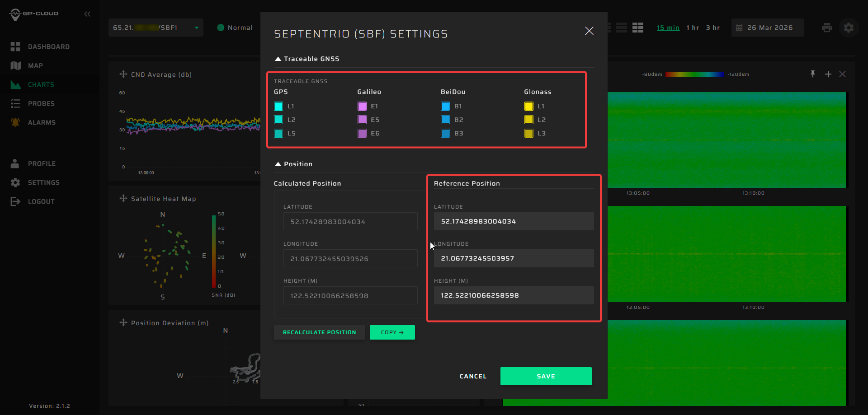Toggle the BeiDou B3 checkbox
868x415 pixels.
(x=445, y=133)
